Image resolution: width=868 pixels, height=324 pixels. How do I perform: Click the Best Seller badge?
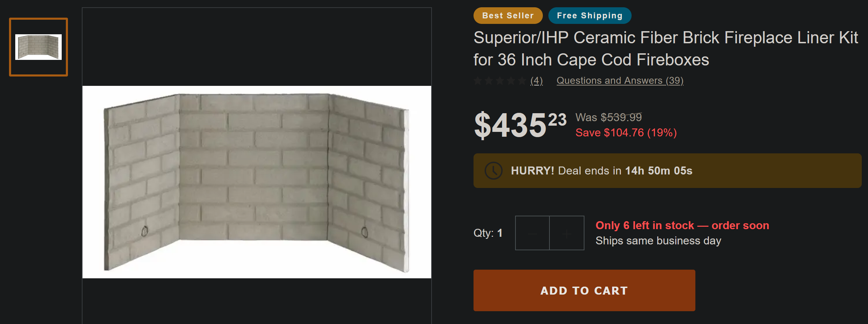[x=508, y=16]
